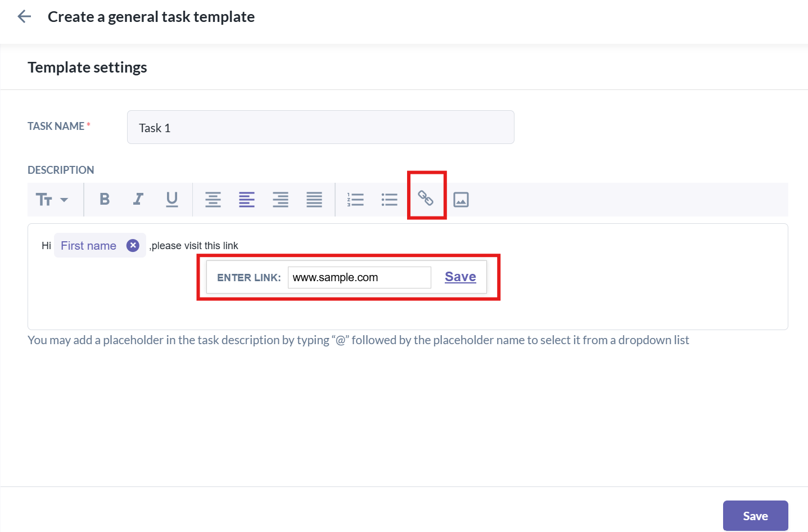This screenshot has width=808, height=532.
Task: Toggle underline formatting
Action: (172, 199)
